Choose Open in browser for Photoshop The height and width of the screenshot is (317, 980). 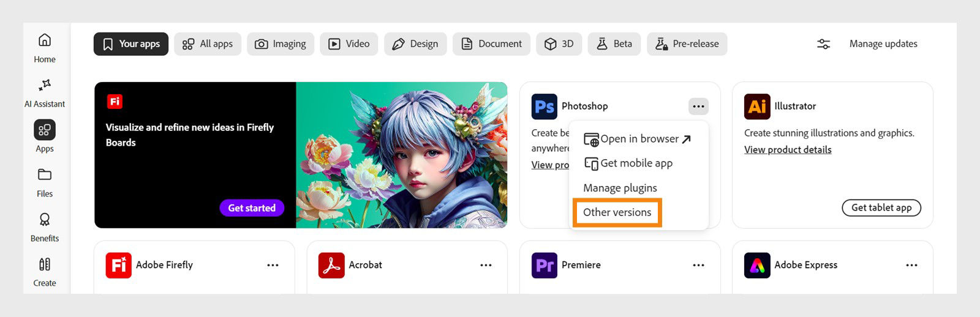pos(638,139)
